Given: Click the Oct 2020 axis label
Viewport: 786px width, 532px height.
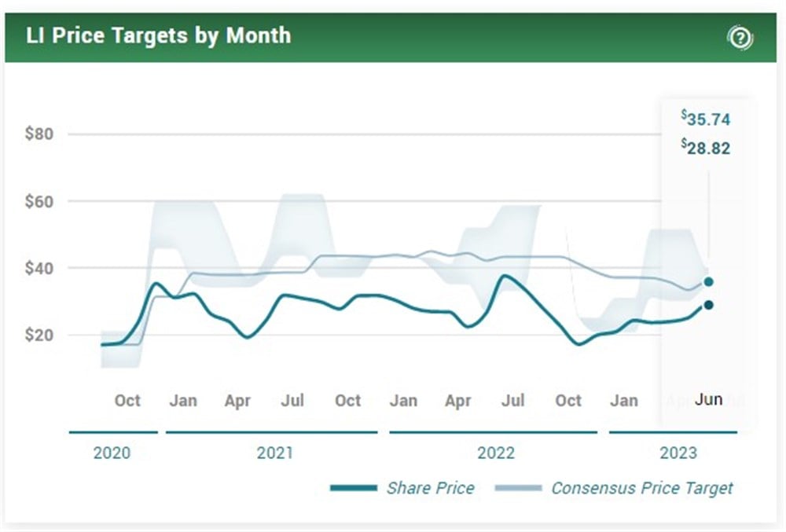Looking at the screenshot, I should tap(127, 400).
